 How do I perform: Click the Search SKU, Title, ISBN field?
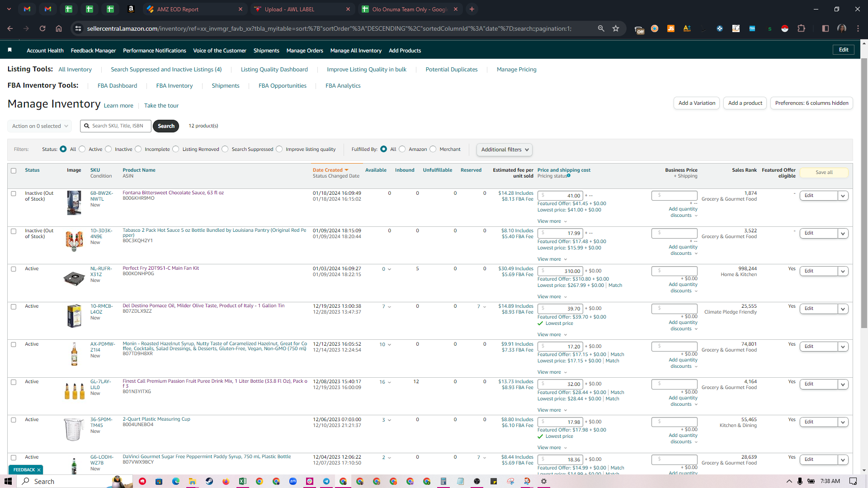point(116,126)
